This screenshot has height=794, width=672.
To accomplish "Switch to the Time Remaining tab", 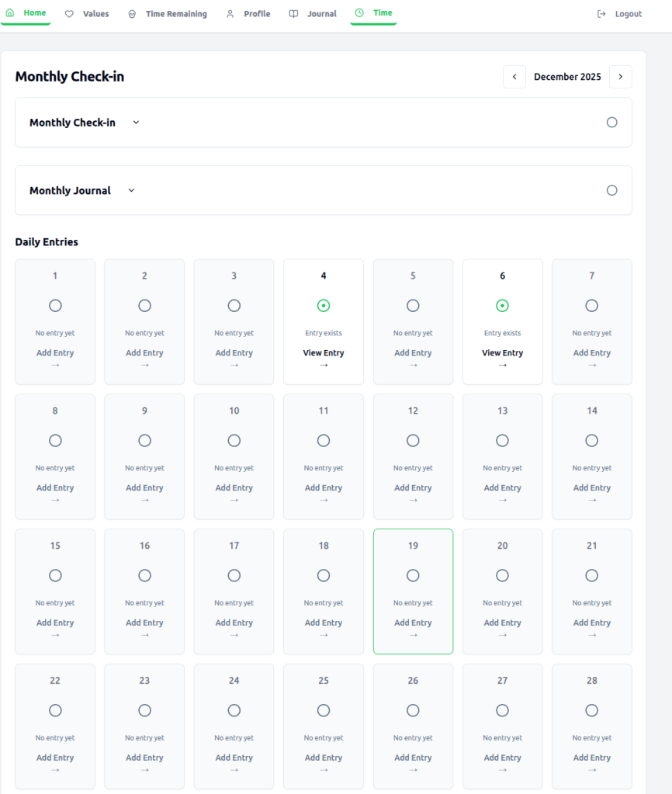I will tap(176, 14).
